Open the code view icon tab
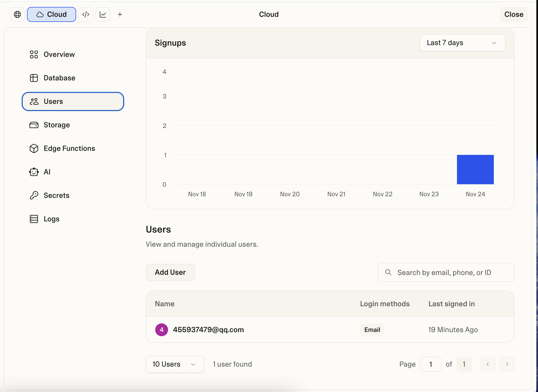 [x=86, y=14]
